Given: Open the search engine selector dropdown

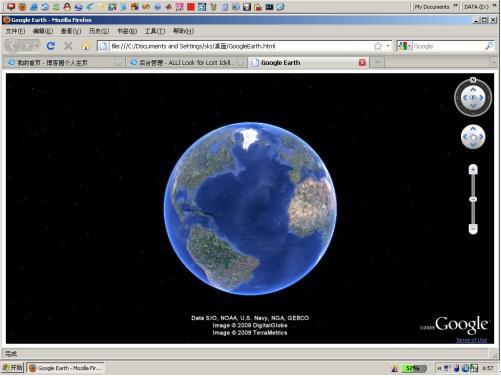Looking at the screenshot, I should click(404, 46).
